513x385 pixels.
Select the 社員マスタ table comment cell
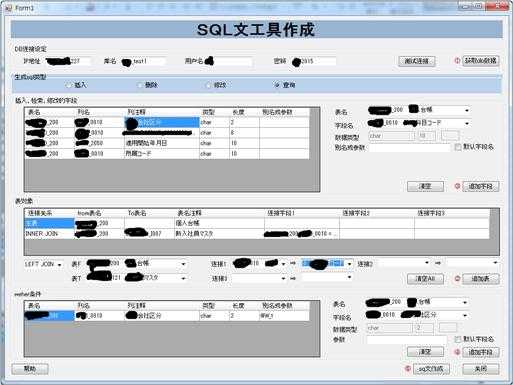219,234
